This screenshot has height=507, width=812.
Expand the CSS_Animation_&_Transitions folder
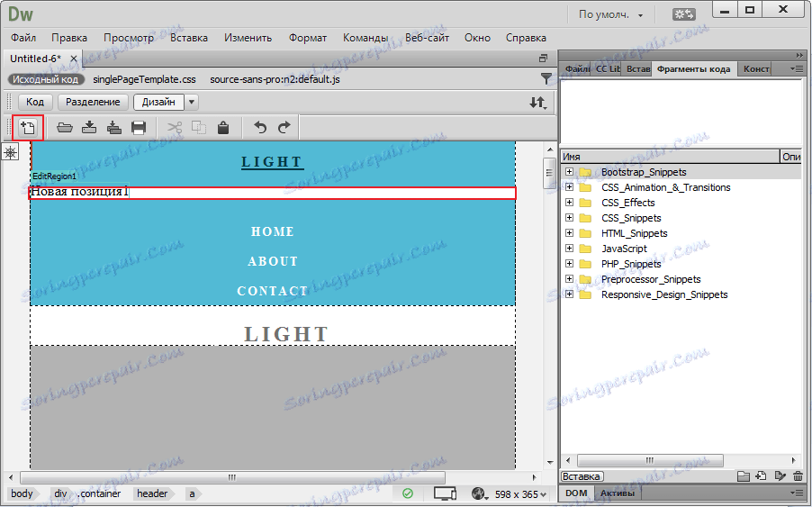[x=569, y=187]
